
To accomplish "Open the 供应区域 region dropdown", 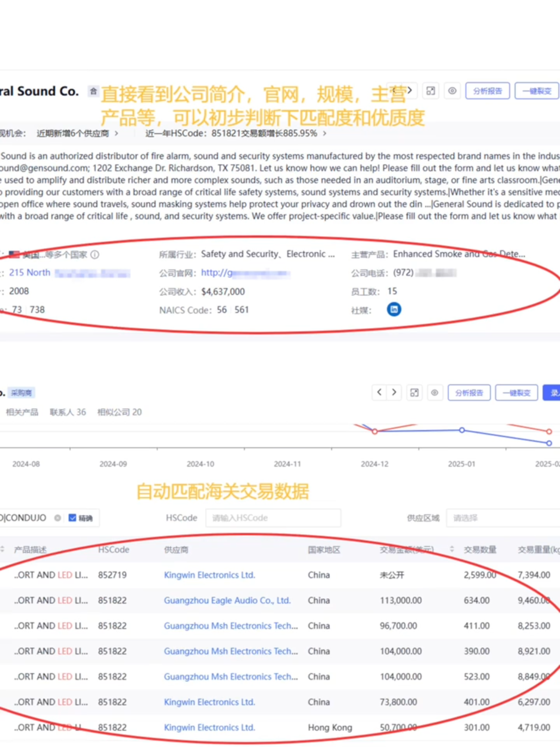I will (502, 518).
